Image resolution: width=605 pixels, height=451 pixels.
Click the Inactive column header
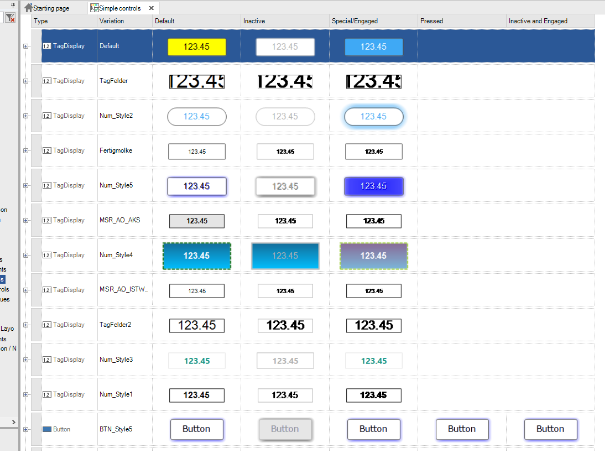[x=285, y=21]
